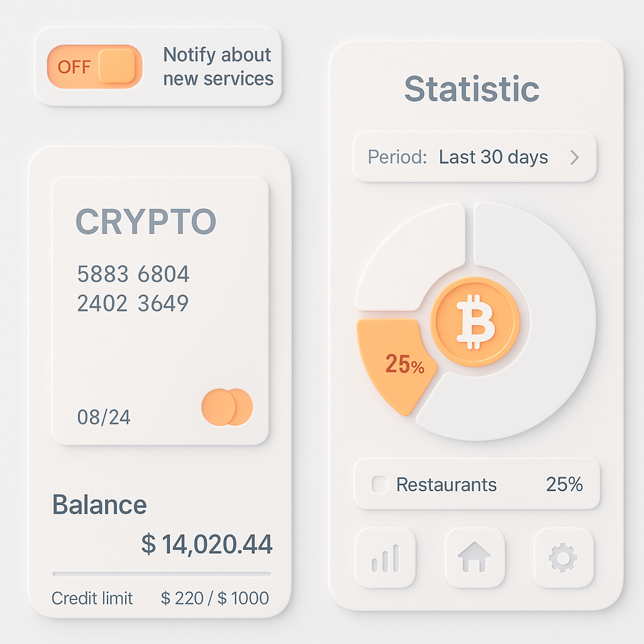This screenshot has height=644, width=644.
Task: Open settings with the gear icon
Action: [x=563, y=558]
